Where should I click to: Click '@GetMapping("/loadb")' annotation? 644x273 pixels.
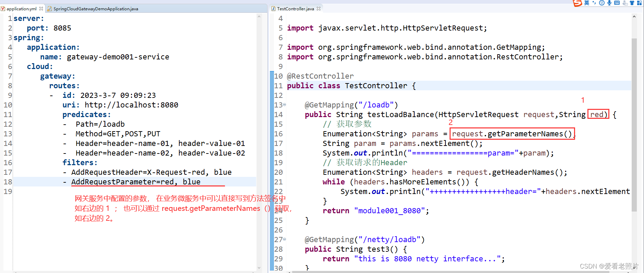351,105
